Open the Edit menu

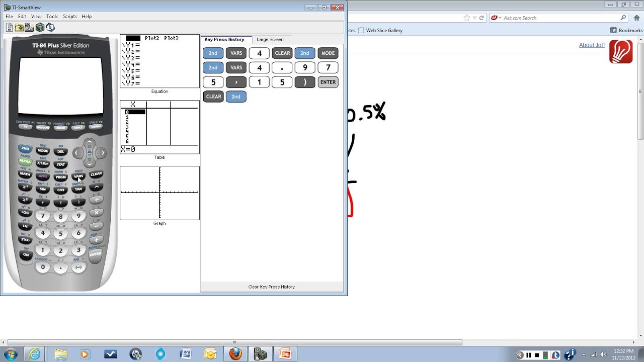point(22,17)
